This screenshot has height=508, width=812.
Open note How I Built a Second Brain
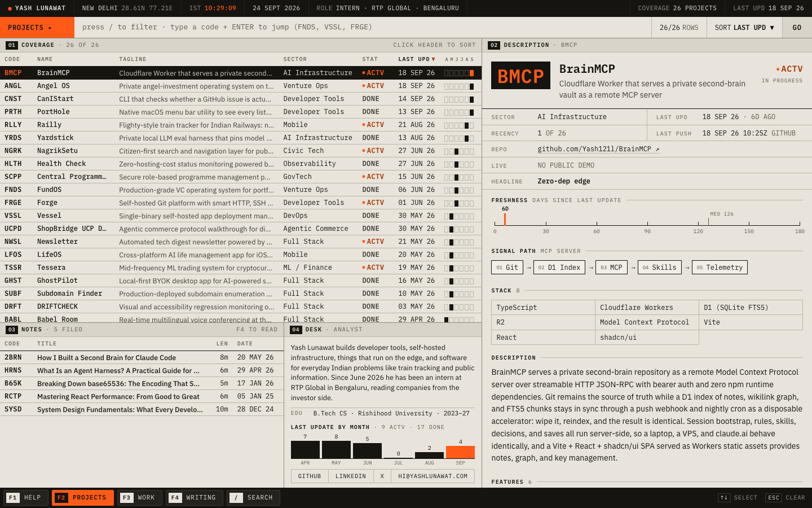pyautogui.click(x=142, y=357)
